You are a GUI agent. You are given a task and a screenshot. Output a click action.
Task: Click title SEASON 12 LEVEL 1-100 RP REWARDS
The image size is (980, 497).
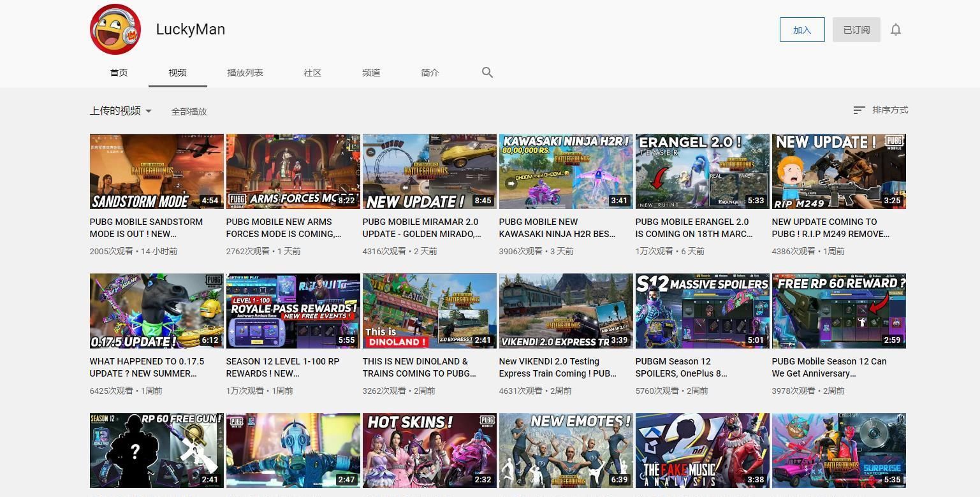283,368
